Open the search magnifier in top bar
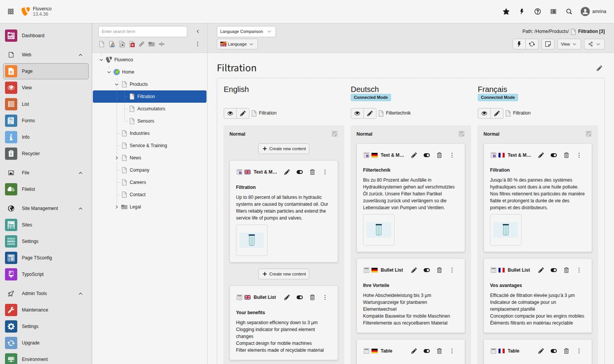 click(x=569, y=11)
